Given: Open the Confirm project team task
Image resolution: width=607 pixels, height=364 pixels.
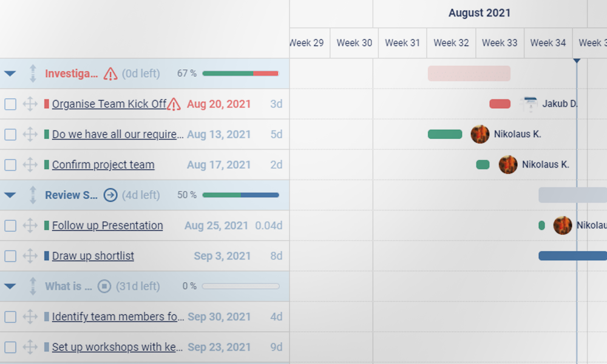Looking at the screenshot, I should 103,165.
